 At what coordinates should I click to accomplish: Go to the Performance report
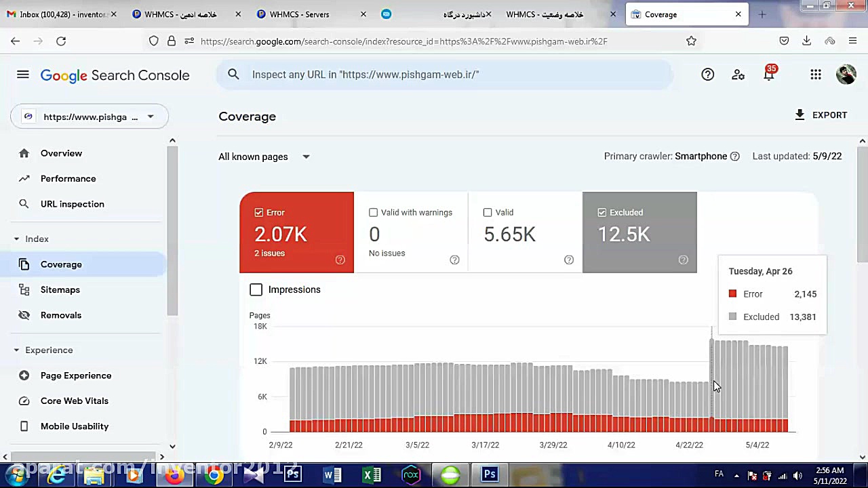click(x=68, y=178)
